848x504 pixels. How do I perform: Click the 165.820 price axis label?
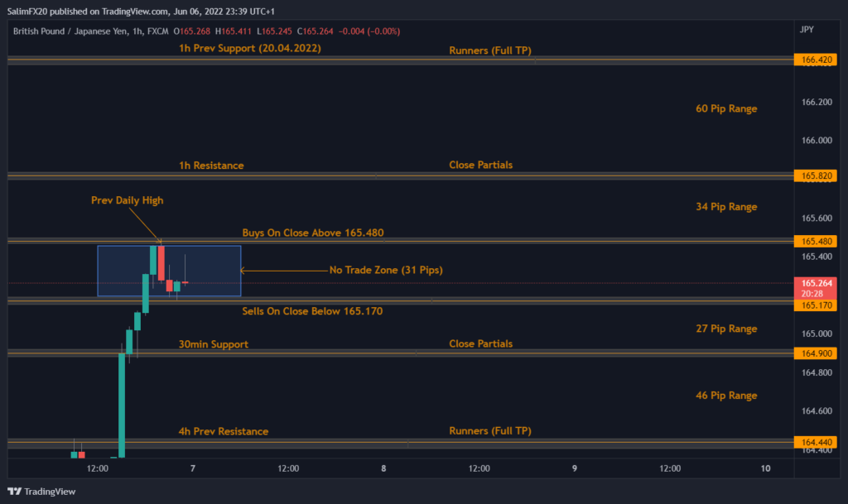(x=816, y=176)
